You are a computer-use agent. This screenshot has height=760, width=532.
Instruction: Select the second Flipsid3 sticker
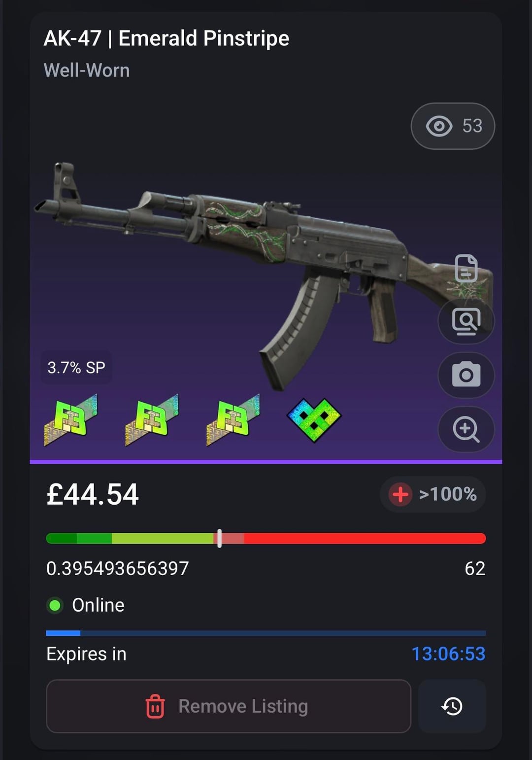(152, 420)
